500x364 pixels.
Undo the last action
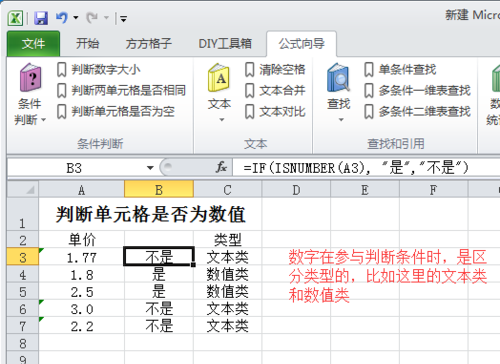coord(62,18)
